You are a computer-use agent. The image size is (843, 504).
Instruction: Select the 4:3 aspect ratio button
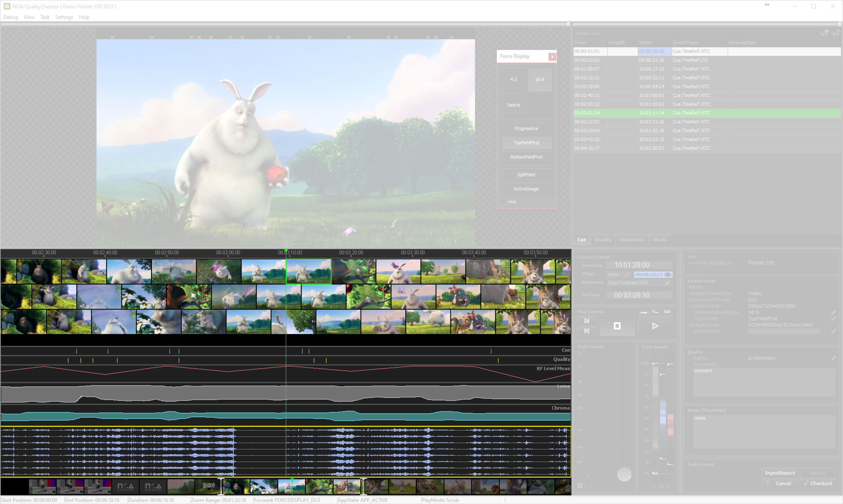click(514, 79)
